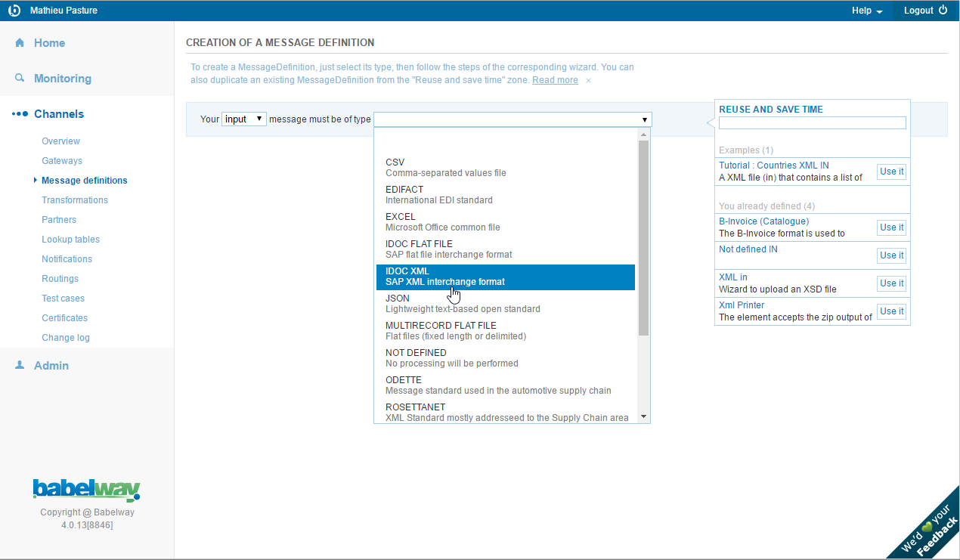Select IDOC XML option
This screenshot has width=960, height=560.
coord(506,277)
